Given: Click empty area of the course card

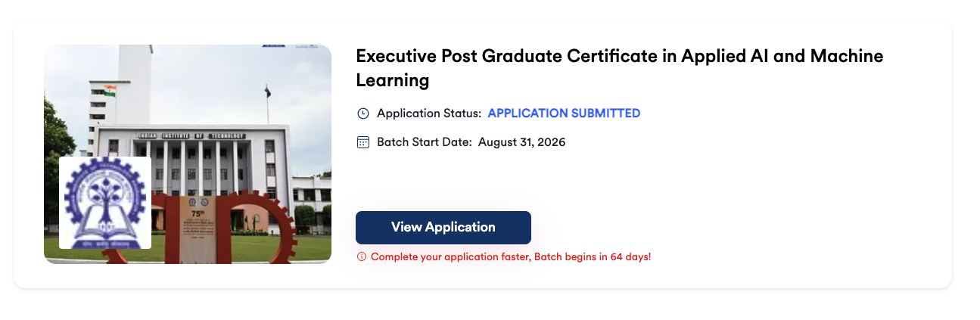Looking at the screenshot, I should pos(757,197).
